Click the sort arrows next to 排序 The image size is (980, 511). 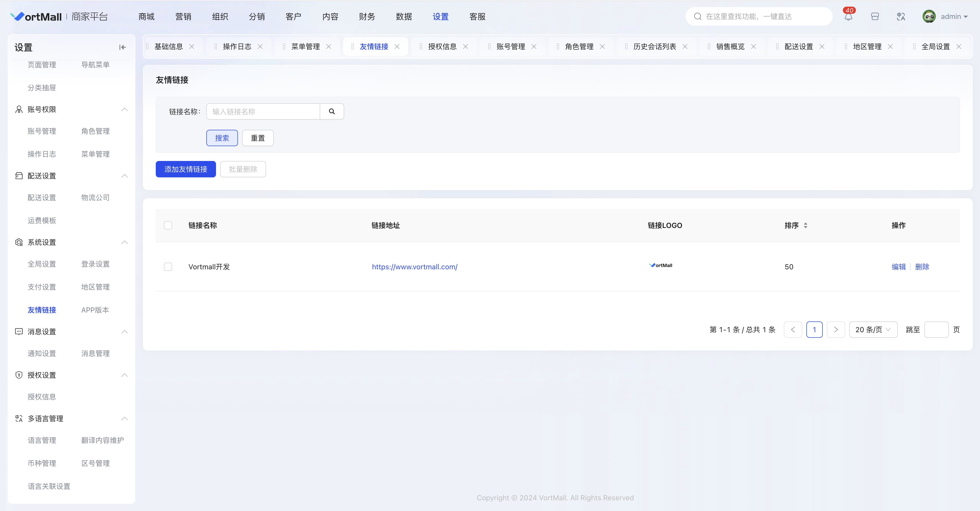(805, 225)
